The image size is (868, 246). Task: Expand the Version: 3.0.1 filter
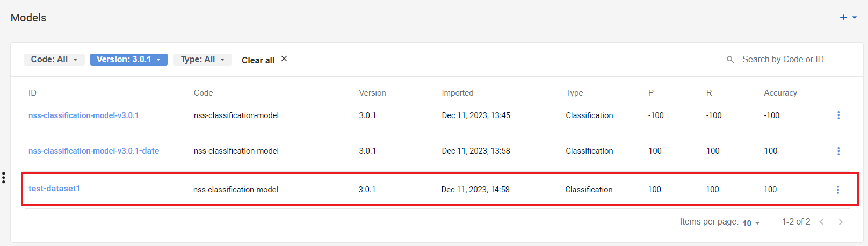point(129,60)
